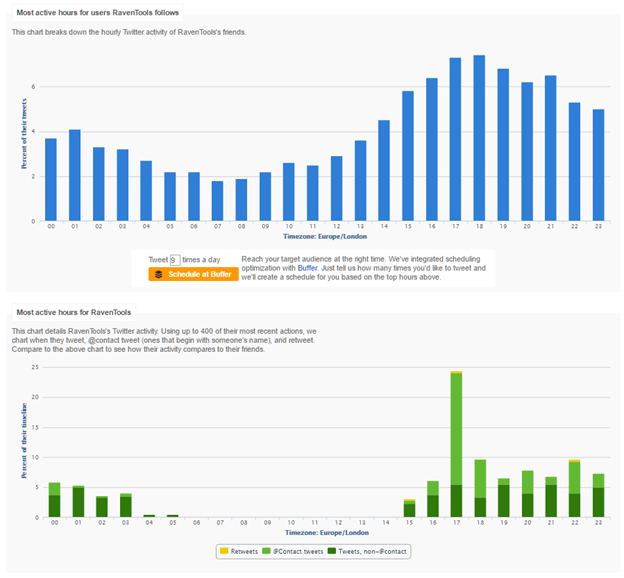This screenshot has width=624, height=578.
Task: Click the Timezone label under the top chart
Action: tap(324, 236)
